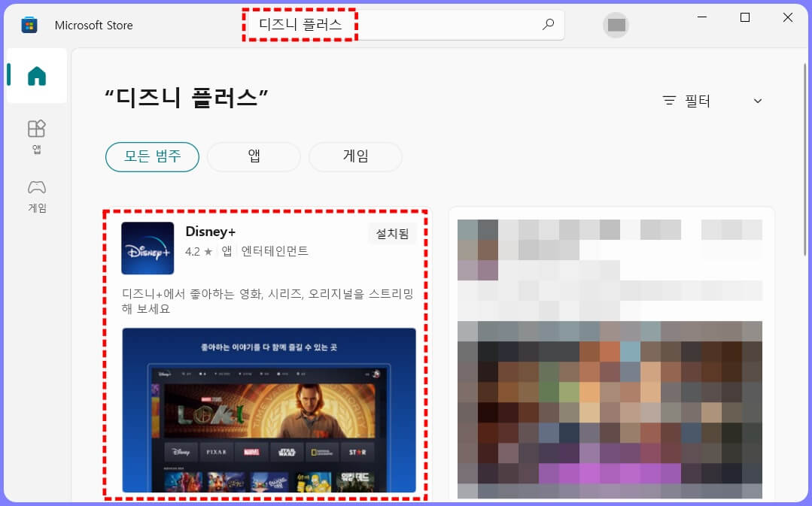
Task: Click the 설치됨 (Installed) button
Action: point(391,234)
